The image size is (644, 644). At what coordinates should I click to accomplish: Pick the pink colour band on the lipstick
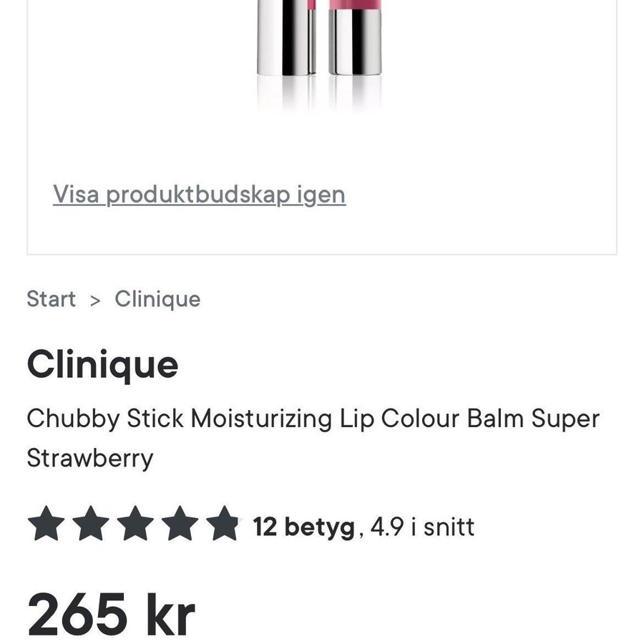(356, 6)
